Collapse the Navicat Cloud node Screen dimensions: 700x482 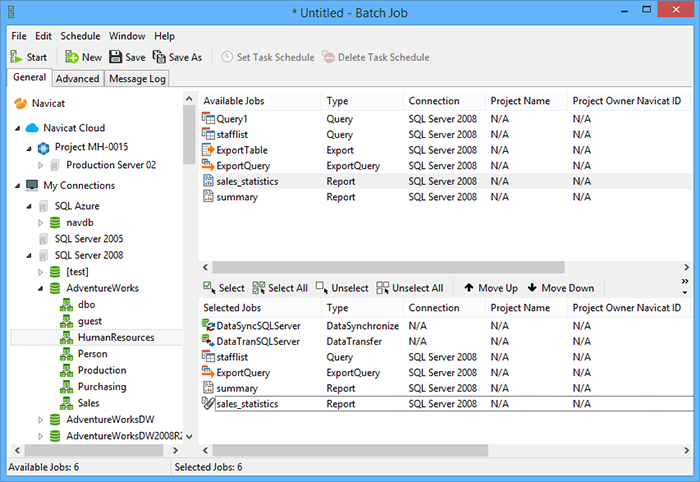point(17,129)
